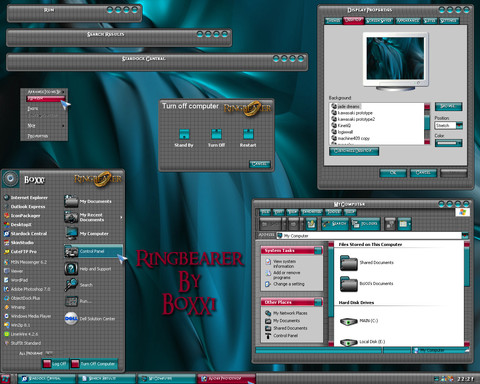The width and height of the screenshot is (480, 384).
Task: Start MSN Messenger 6.2 from the start menu
Action: pos(25,262)
